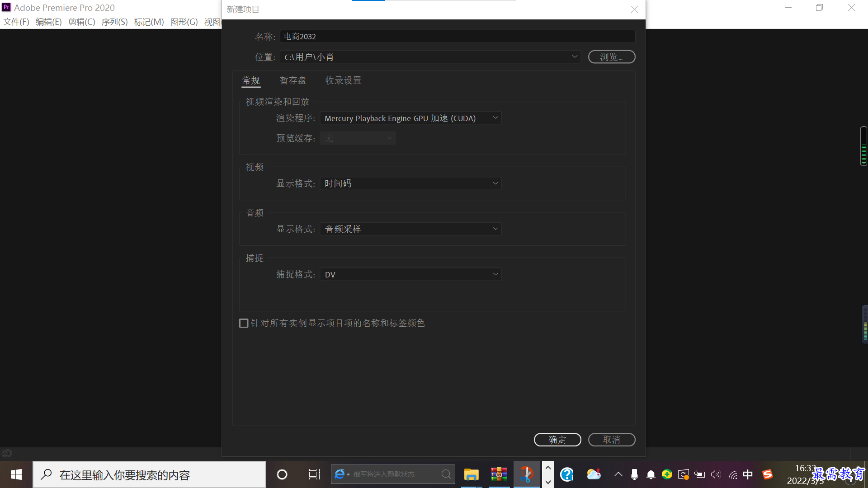
Task: Click the screen capture app taskbar icon
Action: (x=527, y=474)
